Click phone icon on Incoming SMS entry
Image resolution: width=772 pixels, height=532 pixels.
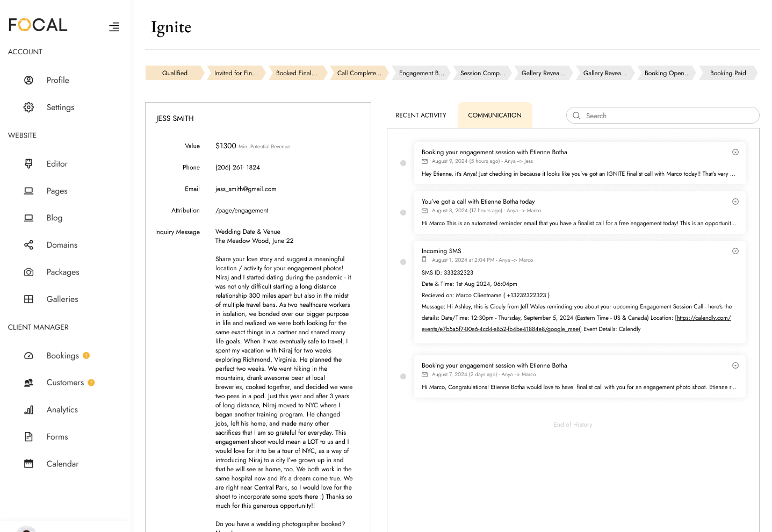pyautogui.click(x=424, y=260)
